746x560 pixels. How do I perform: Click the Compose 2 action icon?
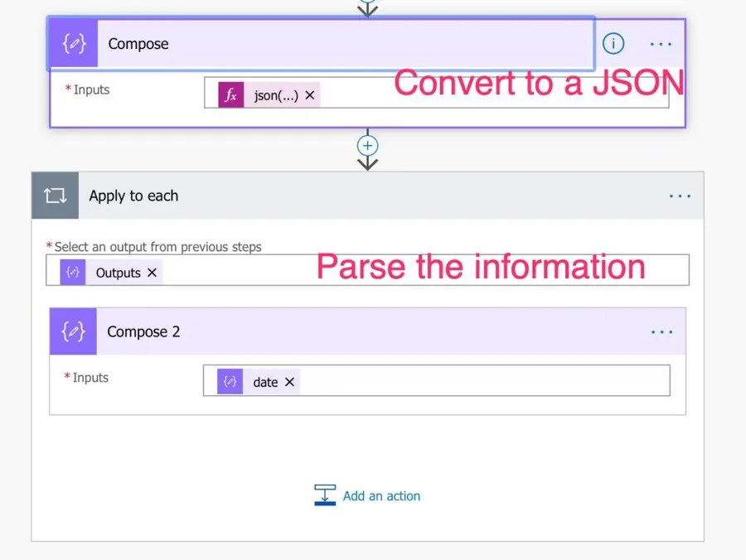(73, 332)
